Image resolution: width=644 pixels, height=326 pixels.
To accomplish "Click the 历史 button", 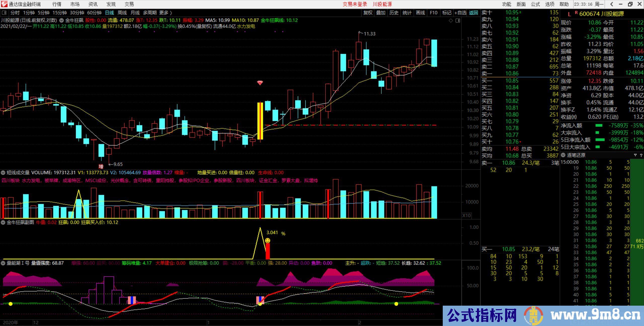I will click(x=394, y=13).
